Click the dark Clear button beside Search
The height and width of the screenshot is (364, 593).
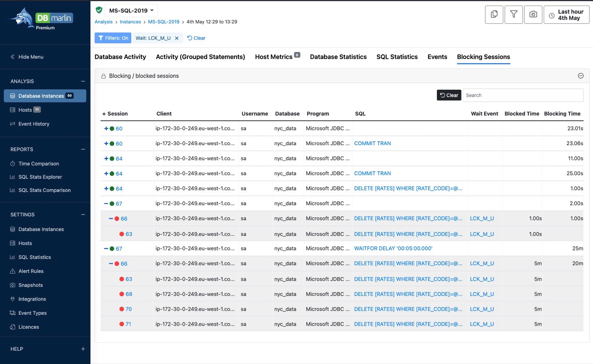pos(449,95)
